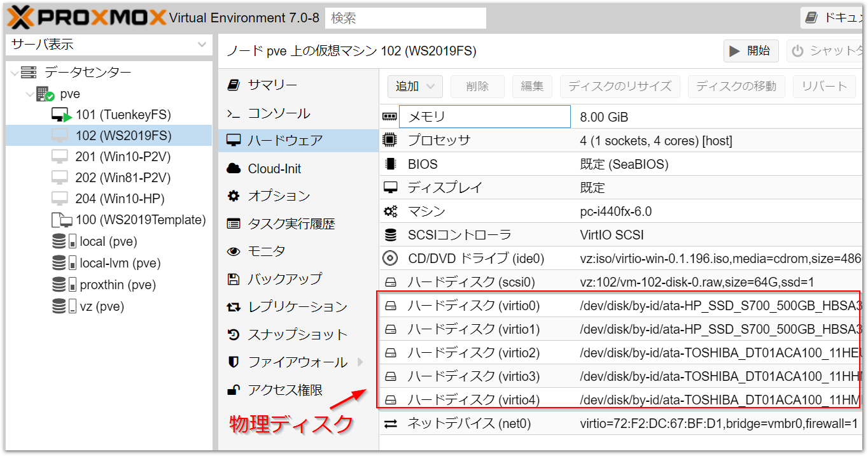Click the gears icon in マシン row
Image resolution: width=868 pixels, height=456 pixels.
pos(390,211)
